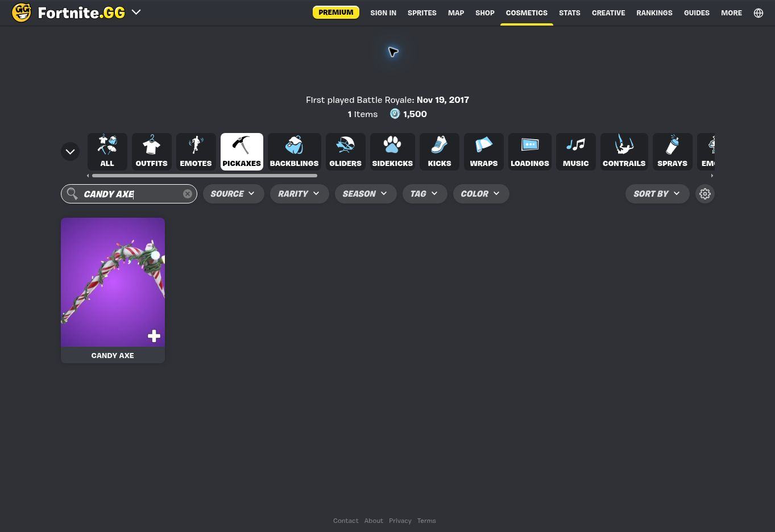Open the Season filter dropdown
Image resolution: width=775 pixels, height=532 pixels.
tap(365, 194)
